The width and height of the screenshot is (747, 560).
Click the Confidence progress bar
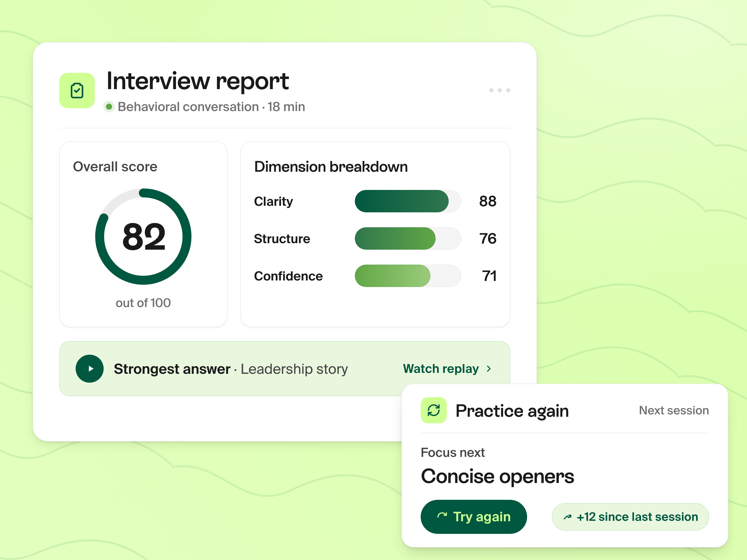coord(408,276)
